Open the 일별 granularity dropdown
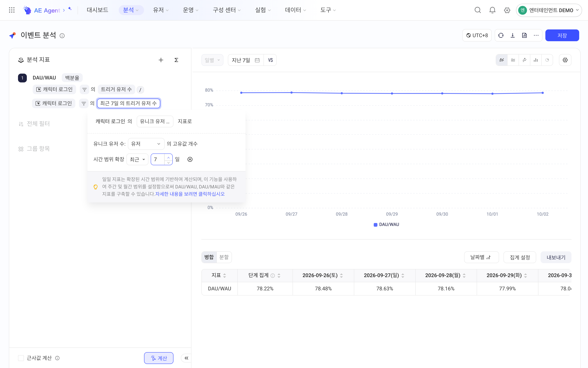 [212, 60]
